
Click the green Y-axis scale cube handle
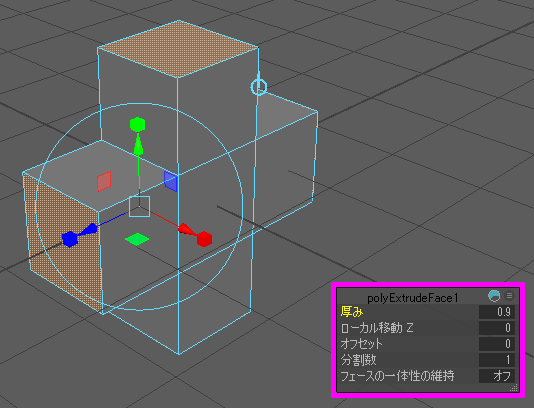(138, 124)
